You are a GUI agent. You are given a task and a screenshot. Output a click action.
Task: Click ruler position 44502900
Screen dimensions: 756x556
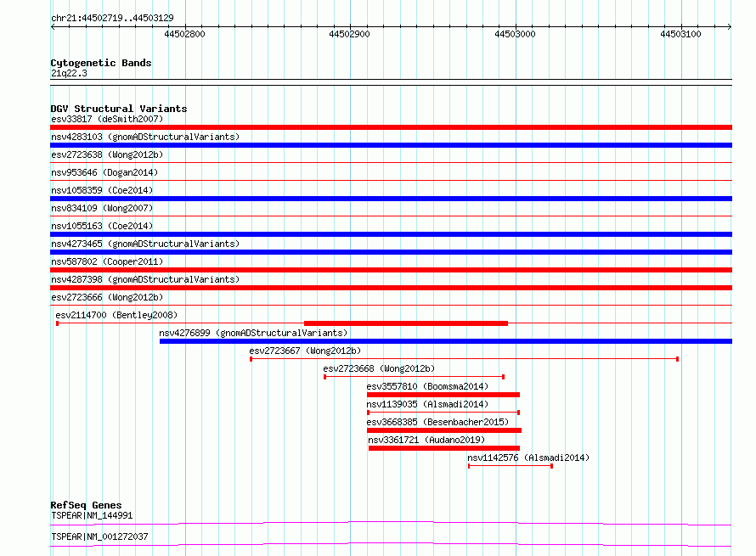pos(350,34)
